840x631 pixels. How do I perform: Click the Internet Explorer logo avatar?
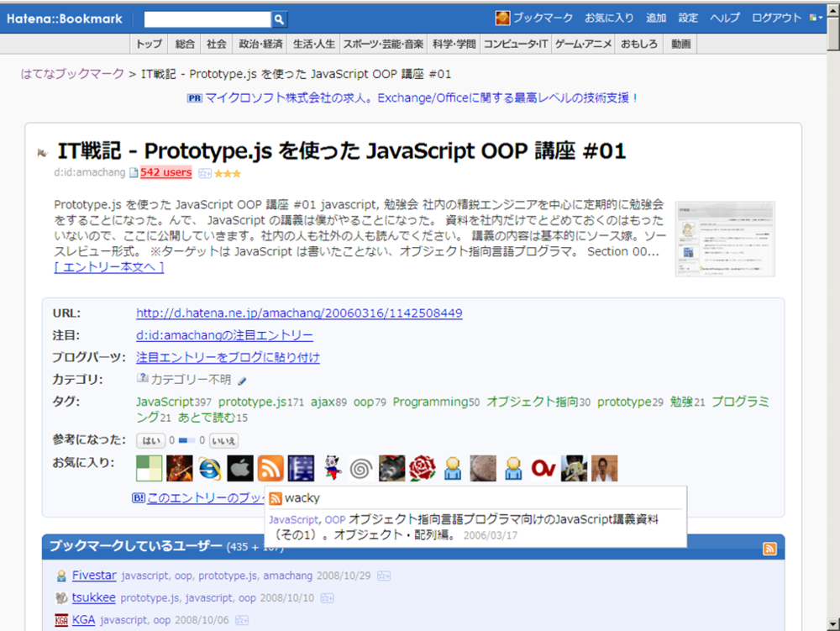pyautogui.click(x=209, y=468)
